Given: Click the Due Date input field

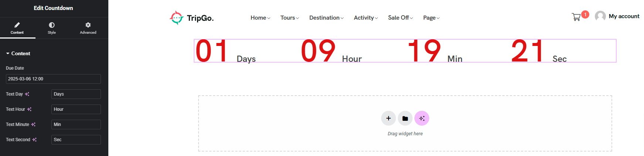Looking at the screenshot, I should (x=53, y=79).
